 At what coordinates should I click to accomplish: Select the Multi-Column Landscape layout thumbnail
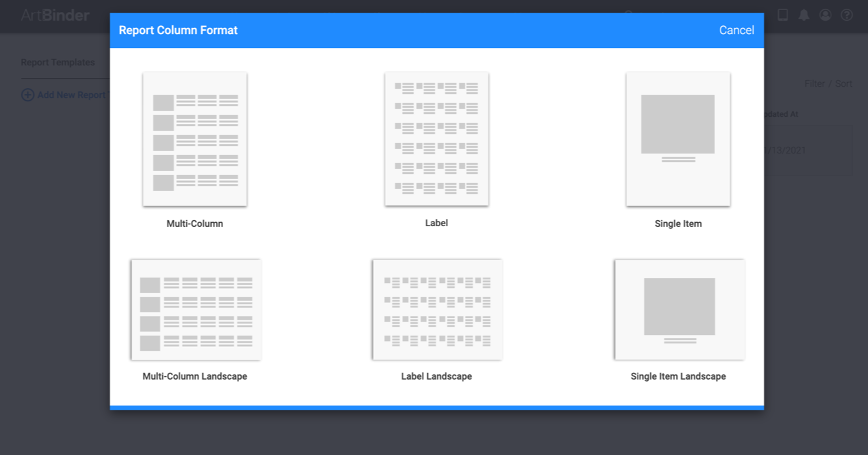[196, 310]
